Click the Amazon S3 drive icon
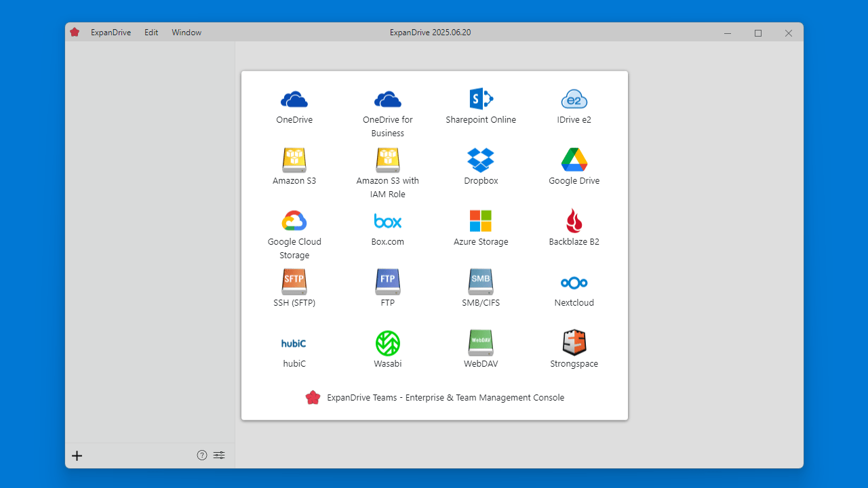The width and height of the screenshot is (868, 488). [294, 160]
